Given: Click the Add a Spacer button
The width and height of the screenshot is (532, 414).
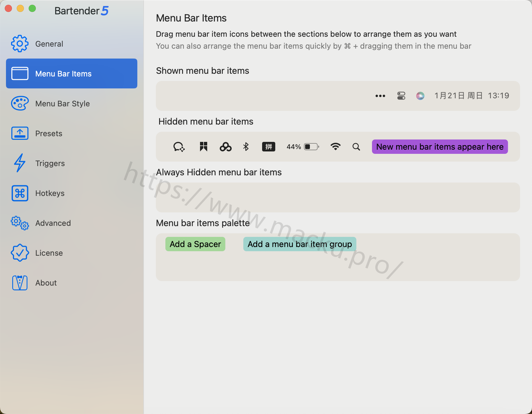Looking at the screenshot, I should 195,244.
